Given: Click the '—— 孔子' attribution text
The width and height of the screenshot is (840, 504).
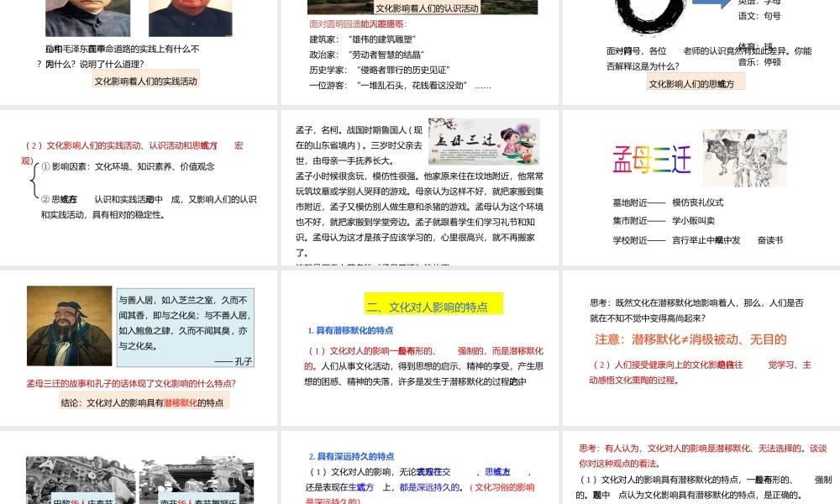Looking at the screenshot, I should coord(233,361).
